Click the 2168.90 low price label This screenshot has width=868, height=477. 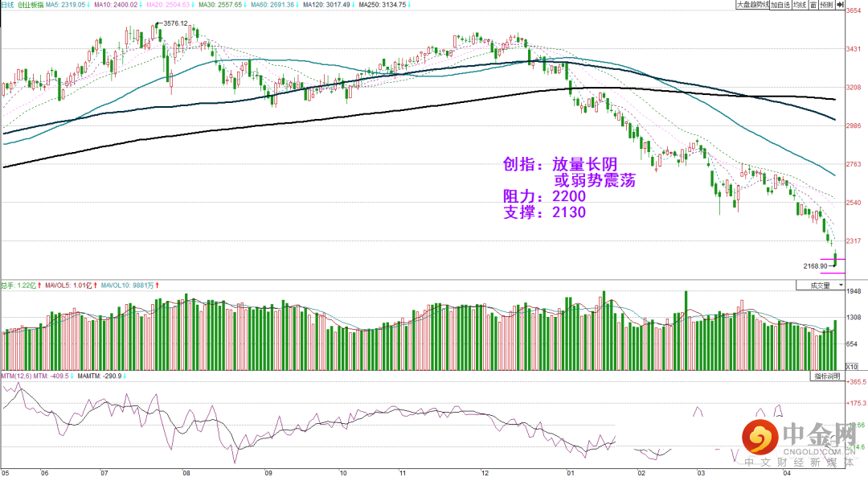(x=816, y=266)
